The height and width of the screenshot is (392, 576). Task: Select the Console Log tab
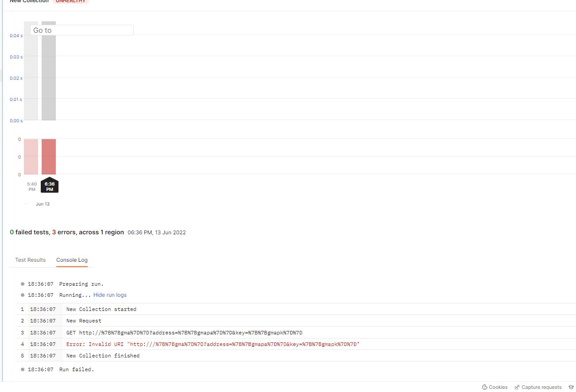coord(72,260)
